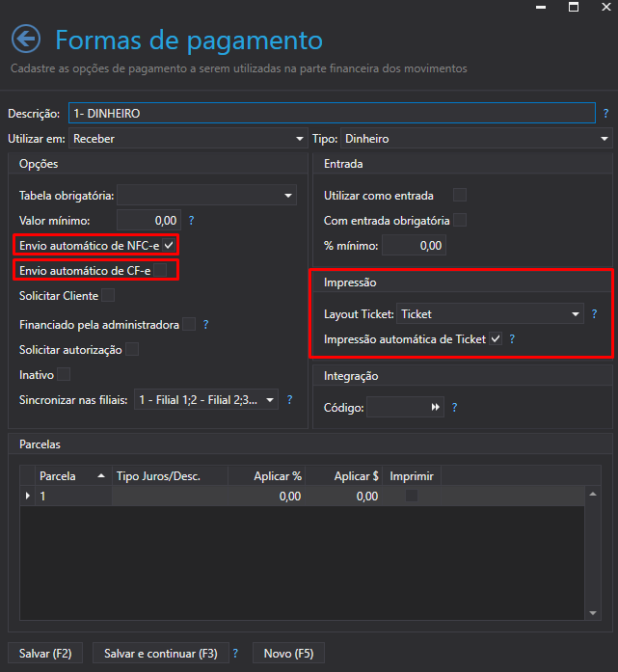Click Aplicar $ cell 0,00 in row 1

tap(344, 496)
